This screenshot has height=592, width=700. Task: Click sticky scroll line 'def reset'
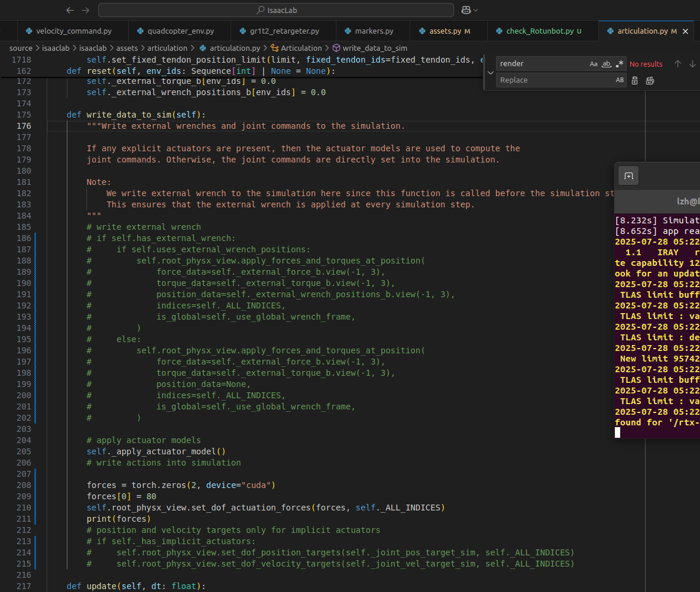pos(200,71)
